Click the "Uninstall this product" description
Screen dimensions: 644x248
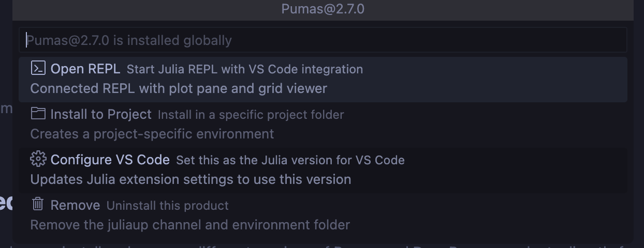167,206
